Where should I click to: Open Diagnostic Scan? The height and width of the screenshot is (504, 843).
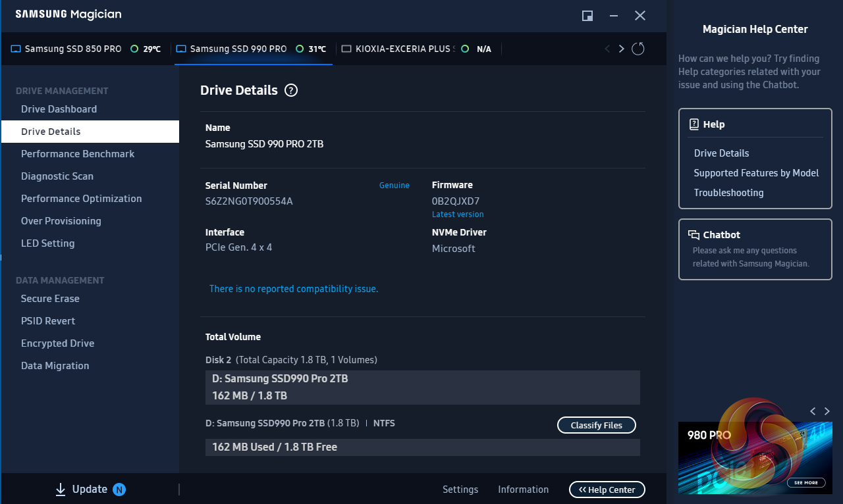pyautogui.click(x=57, y=176)
